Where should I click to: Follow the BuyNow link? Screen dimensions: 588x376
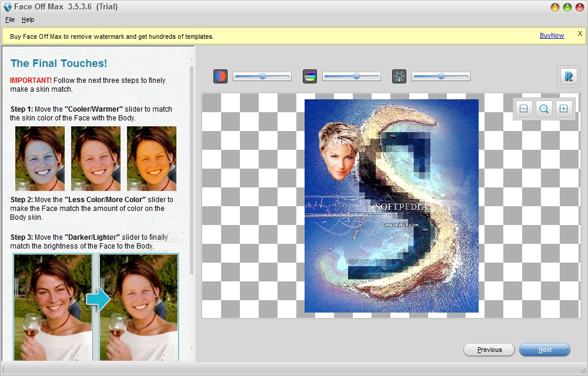pos(552,35)
